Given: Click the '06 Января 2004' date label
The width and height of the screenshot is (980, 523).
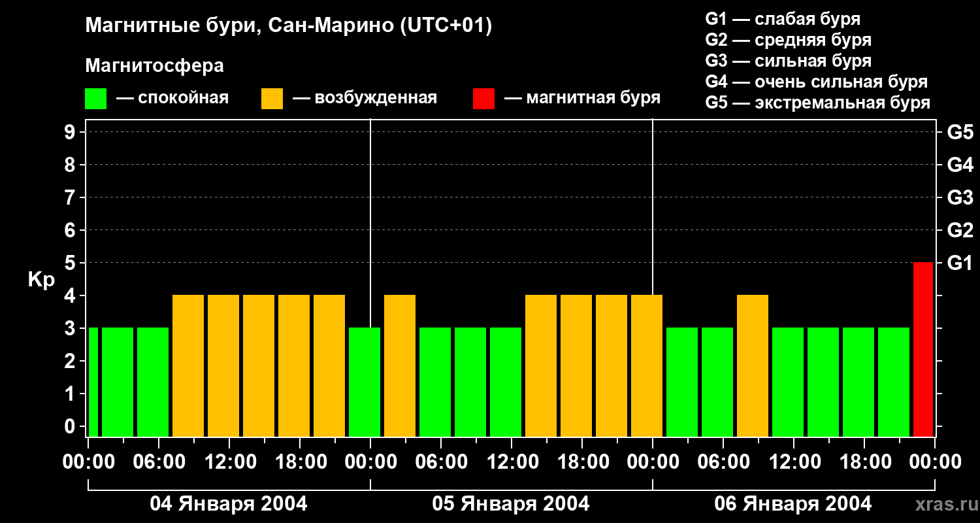Looking at the screenshot, I should [x=793, y=504].
